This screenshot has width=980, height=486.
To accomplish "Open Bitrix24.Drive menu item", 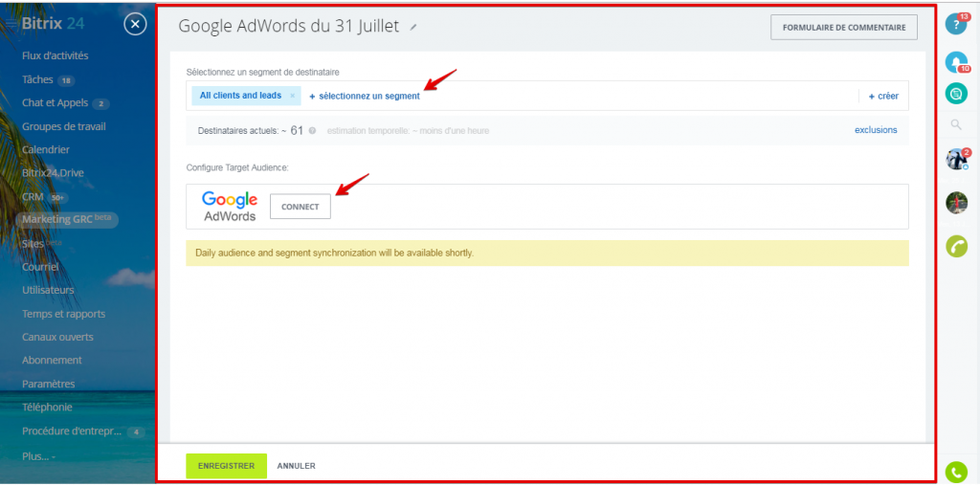I will point(53,173).
